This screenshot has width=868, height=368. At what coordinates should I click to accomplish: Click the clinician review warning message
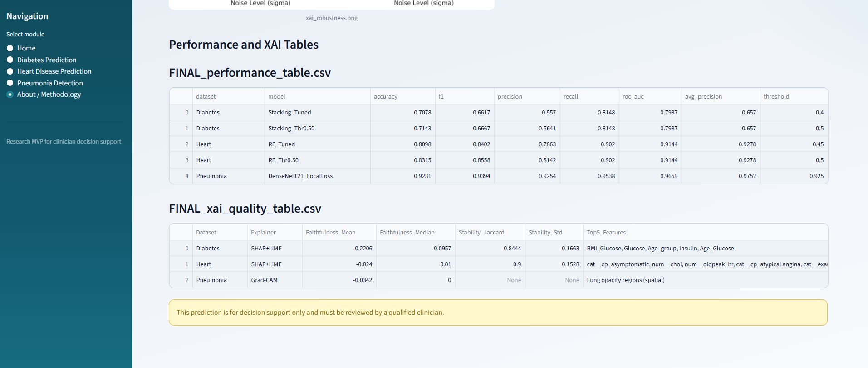tap(498, 313)
